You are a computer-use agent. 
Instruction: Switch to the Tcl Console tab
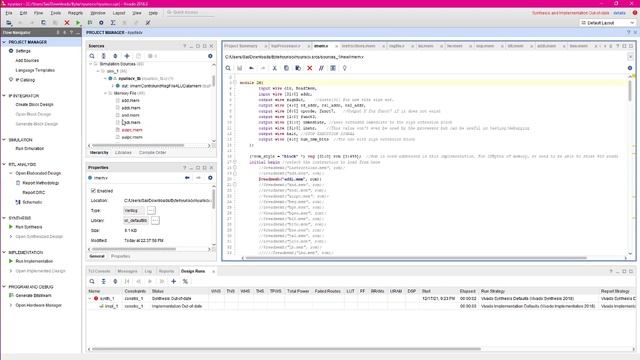click(x=99, y=271)
